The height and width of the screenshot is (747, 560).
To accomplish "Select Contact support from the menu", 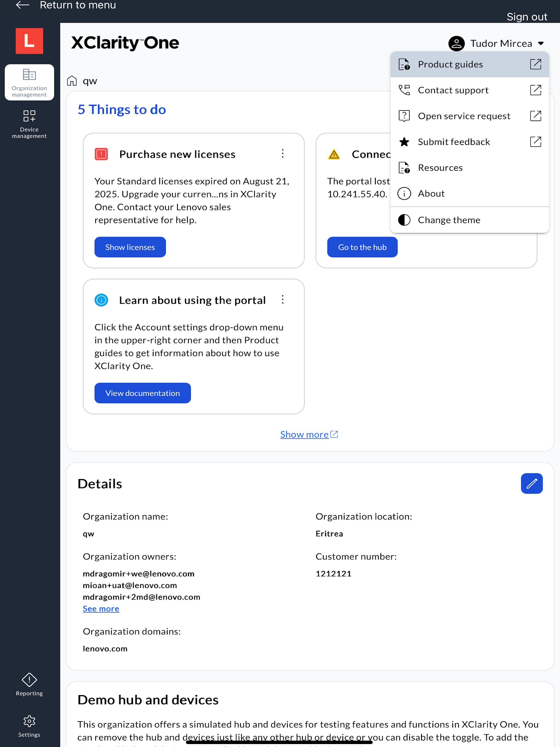I will coord(470,90).
